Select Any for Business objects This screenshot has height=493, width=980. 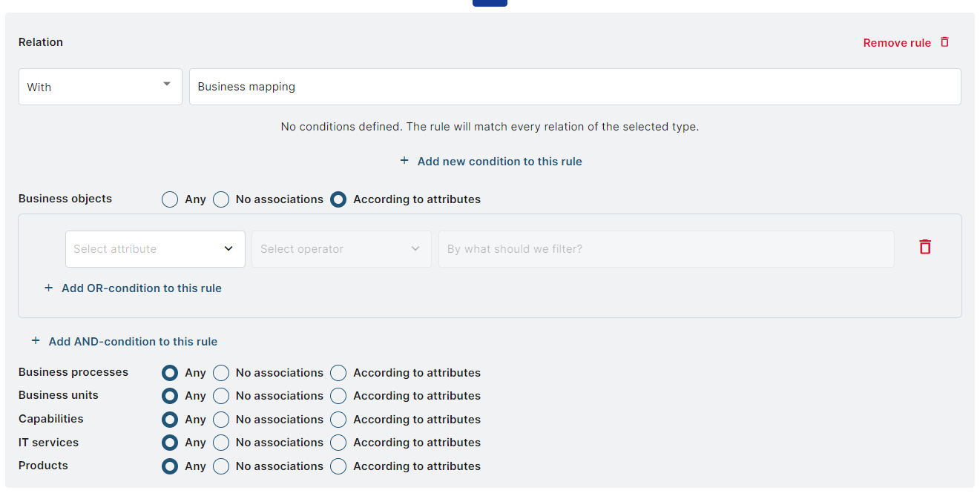pyautogui.click(x=170, y=199)
